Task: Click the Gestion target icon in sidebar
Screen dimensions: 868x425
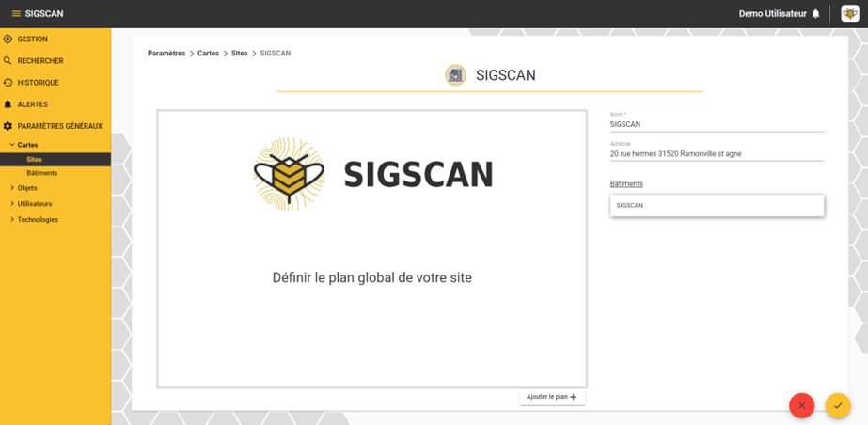Action: [x=8, y=39]
